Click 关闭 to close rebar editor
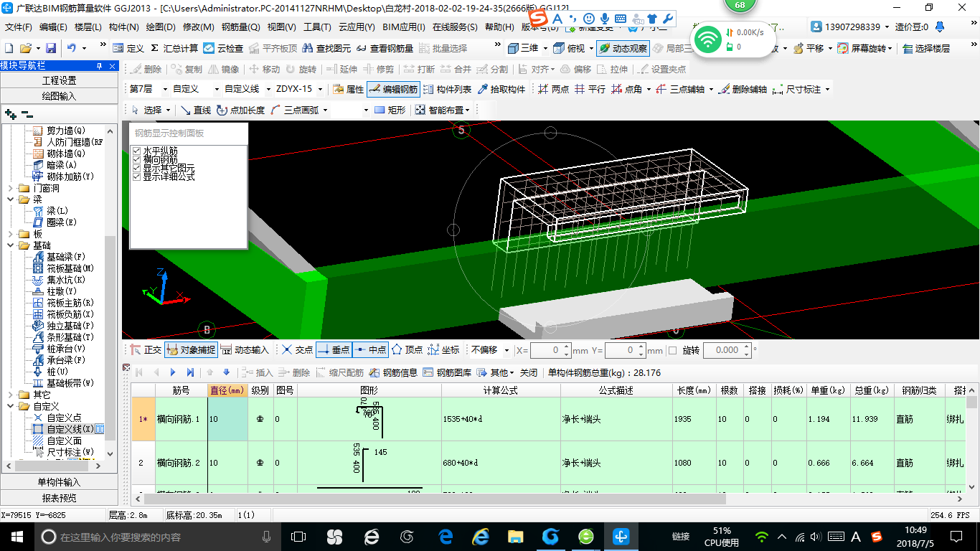The height and width of the screenshot is (551, 980). [x=529, y=372]
